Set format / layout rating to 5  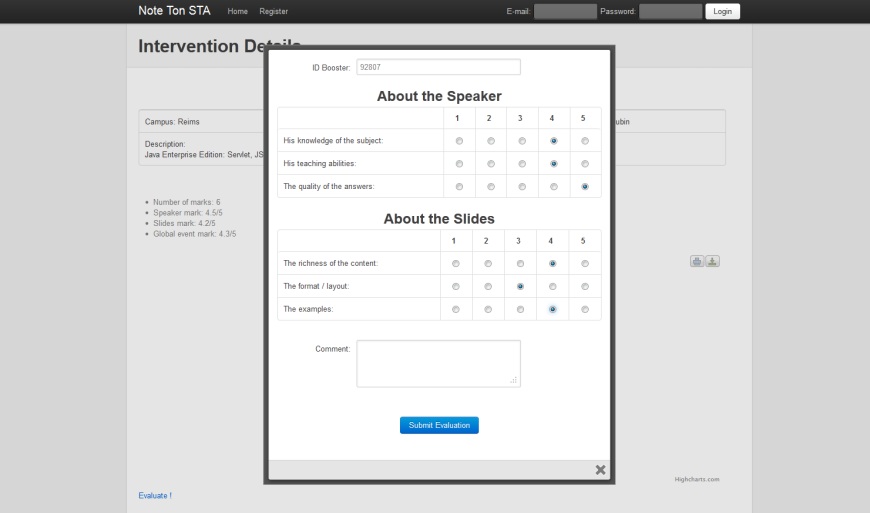coord(585,287)
